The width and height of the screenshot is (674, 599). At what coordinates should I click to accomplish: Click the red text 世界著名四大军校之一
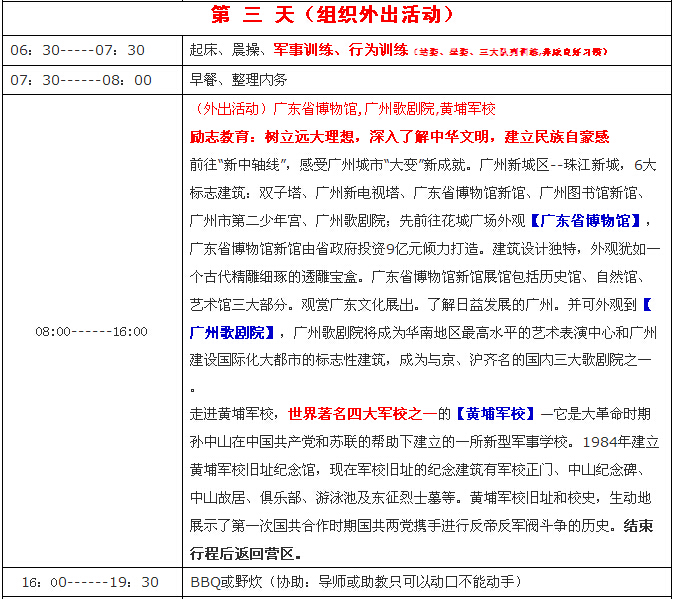363,414
